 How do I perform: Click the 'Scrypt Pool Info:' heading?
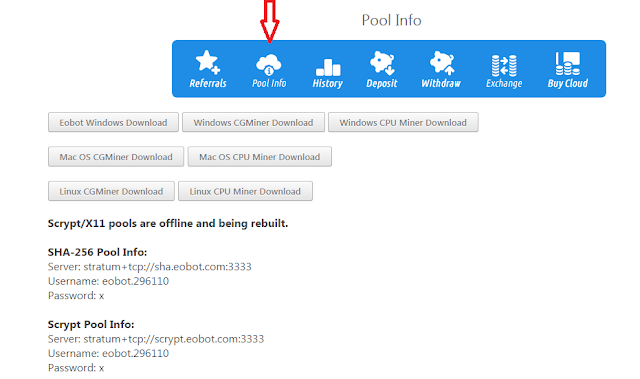(x=91, y=324)
